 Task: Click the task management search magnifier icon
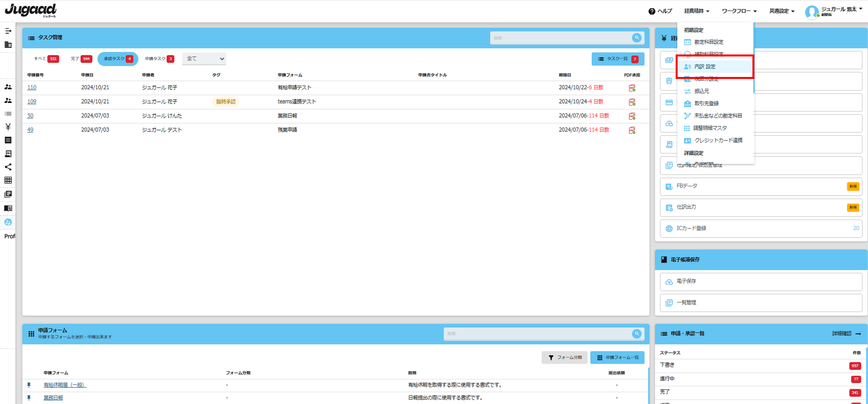pyautogui.click(x=636, y=38)
